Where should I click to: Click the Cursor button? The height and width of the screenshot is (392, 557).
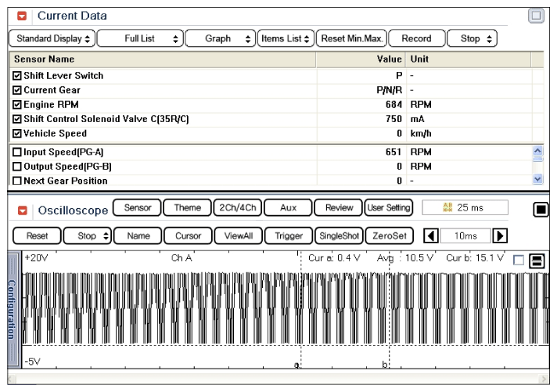tap(188, 236)
